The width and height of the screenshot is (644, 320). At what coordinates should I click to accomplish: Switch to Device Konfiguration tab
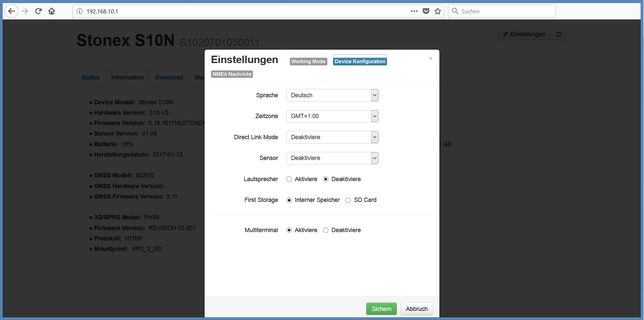coord(360,61)
